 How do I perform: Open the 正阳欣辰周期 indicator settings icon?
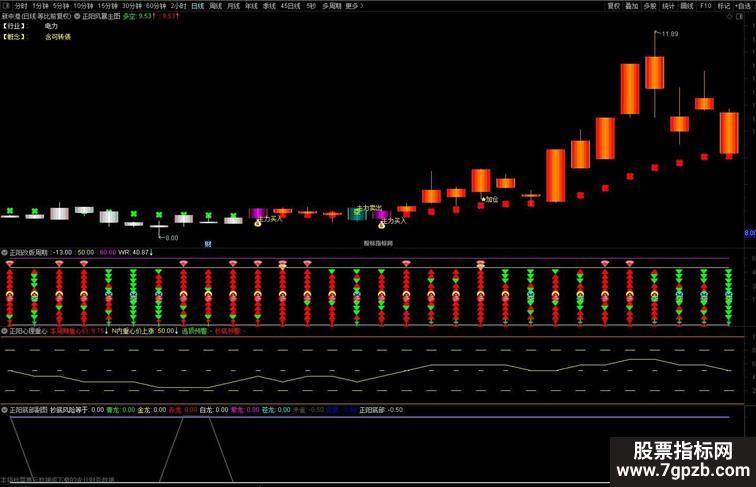point(4,252)
